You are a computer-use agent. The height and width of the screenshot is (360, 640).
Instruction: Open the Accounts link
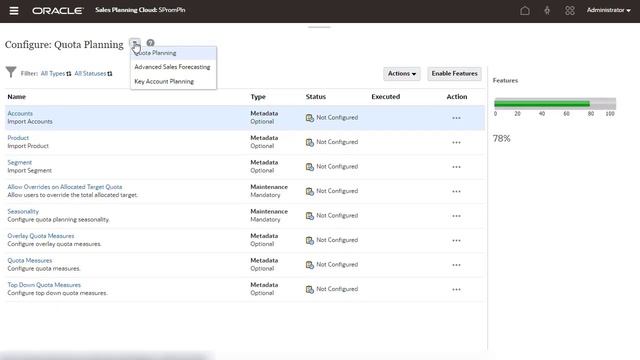(x=20, y=113)
